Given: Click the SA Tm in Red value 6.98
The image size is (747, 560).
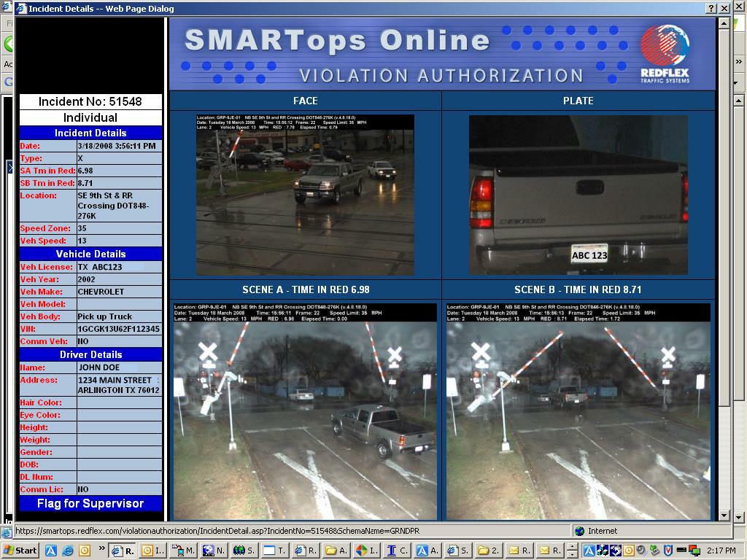Looking at the screenshot, I should pos(85,171).
